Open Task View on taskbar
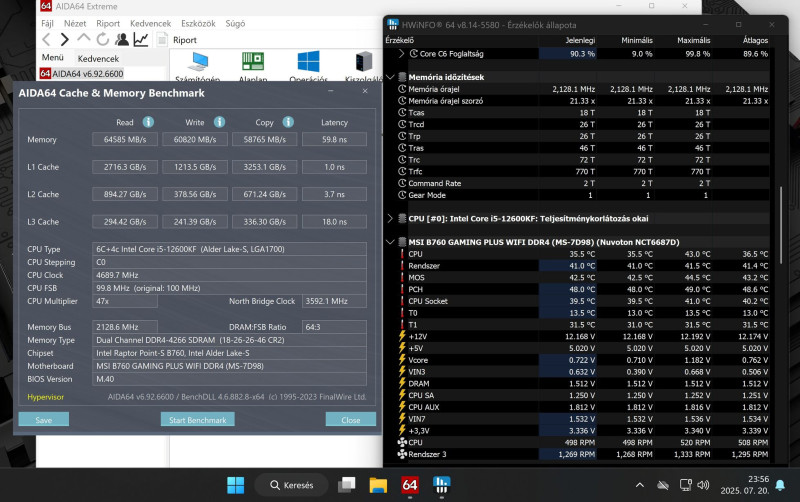The height and width of the screenshot is (502, 800). point(346,485)
